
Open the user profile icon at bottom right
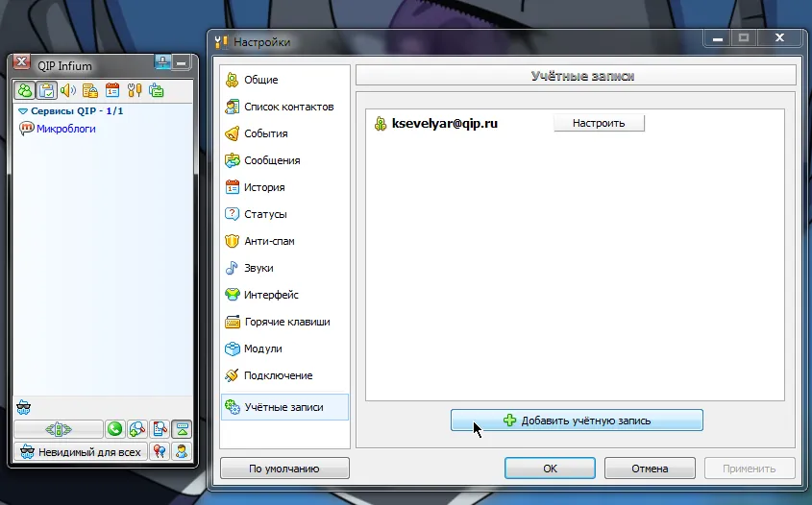tap(181, 451)
